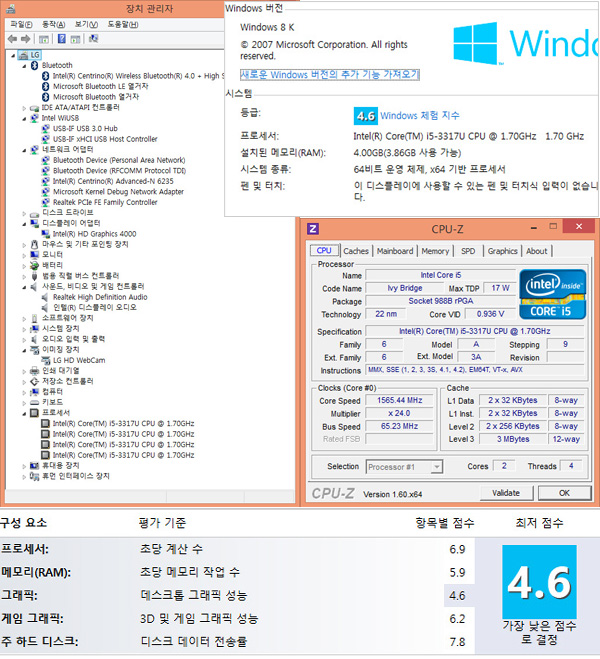Click the 4.6 experience index badge

[x=366, y=116]
